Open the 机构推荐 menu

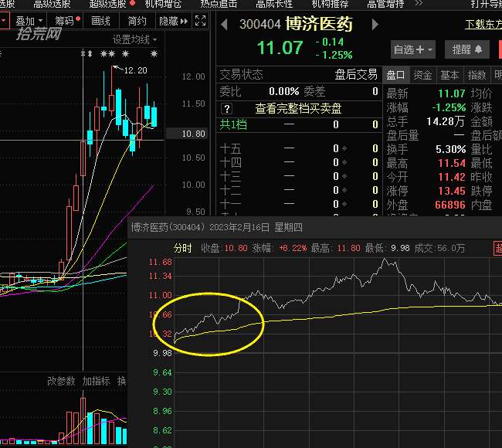pos(330,4)
